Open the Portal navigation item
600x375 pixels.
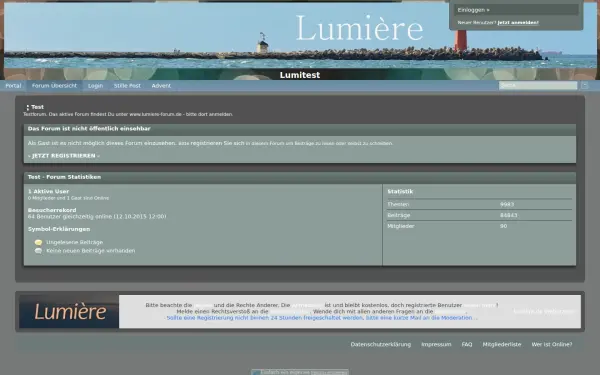pos(13,86)
